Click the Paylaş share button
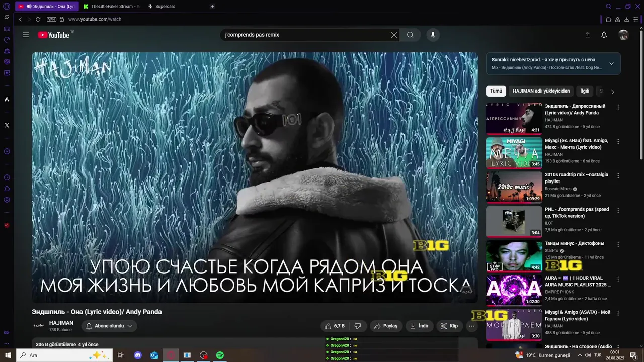 coord(386,326)
